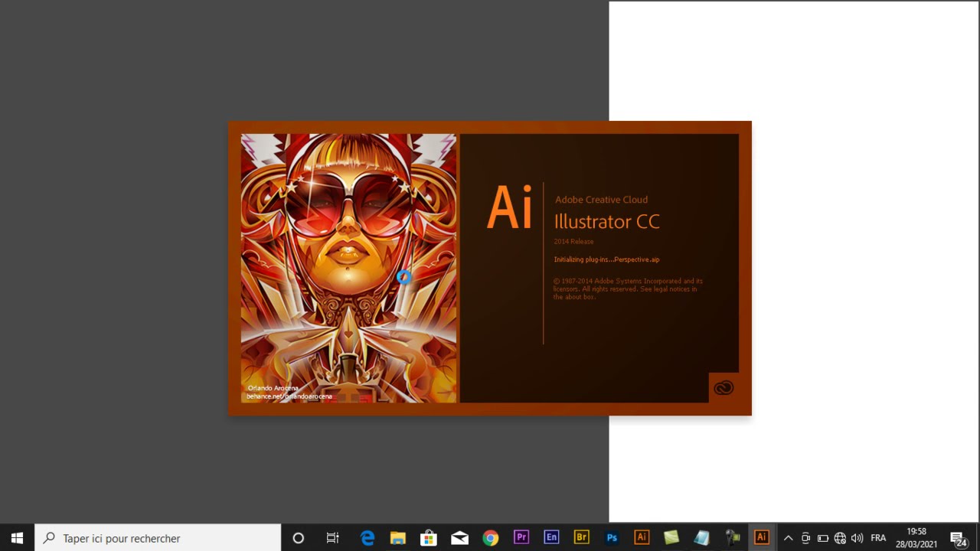The image size is (980, 551).
Task: Click the behance.net/orlandoarocena credit link
Action: (289, 396)
